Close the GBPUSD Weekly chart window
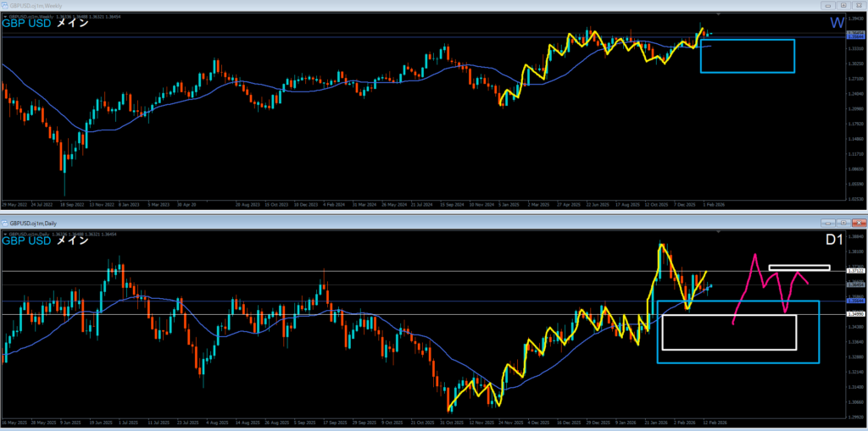The image size is (868, 431). pos(859,4)
